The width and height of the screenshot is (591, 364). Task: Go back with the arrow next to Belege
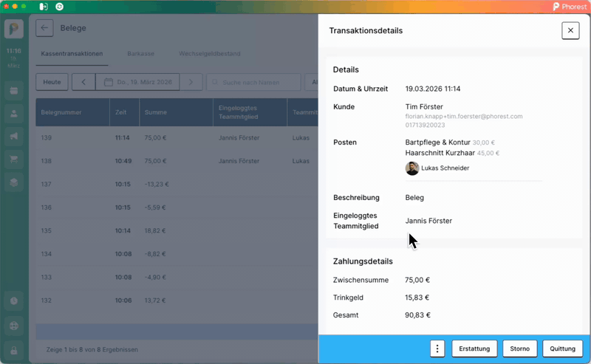pos(44,28)
